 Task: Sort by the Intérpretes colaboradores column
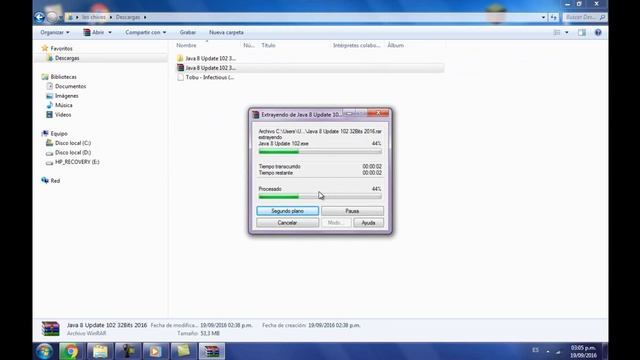coord(356,45)
